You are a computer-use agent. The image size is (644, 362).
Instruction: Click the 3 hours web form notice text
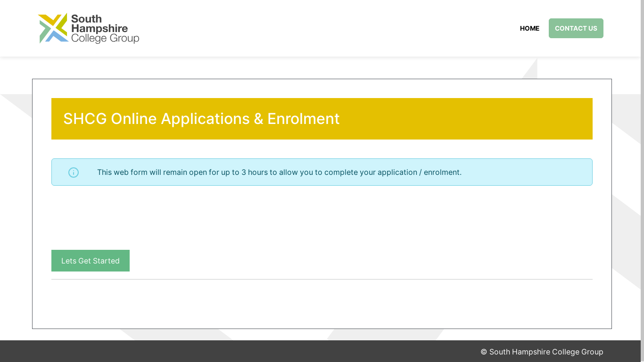(x=279, y=173)
